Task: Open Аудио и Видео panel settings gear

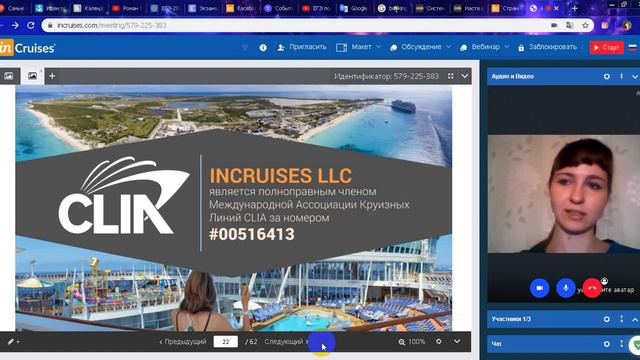Action: [x=607, y=76]
